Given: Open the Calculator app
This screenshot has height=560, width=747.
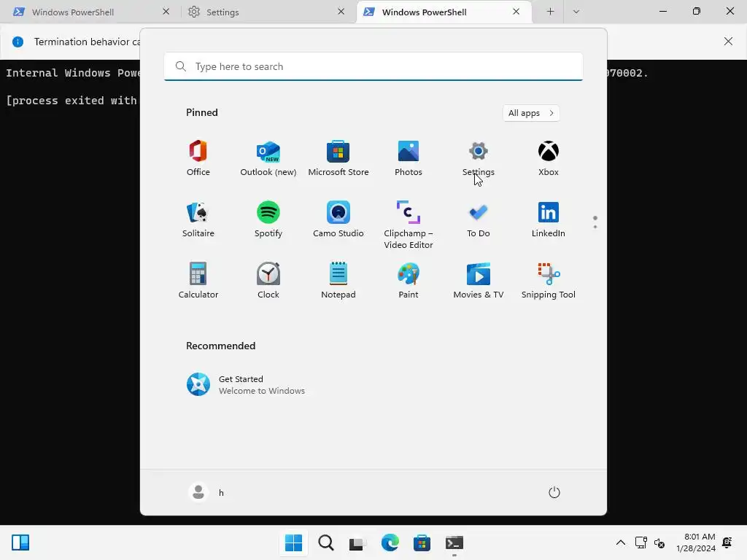Looking at the screenshot, I should click(198, 281).
